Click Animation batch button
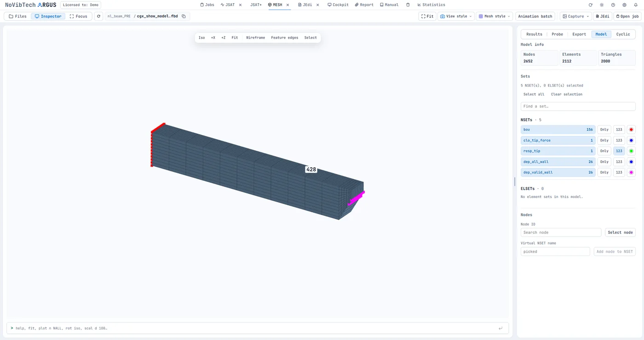The height and width of the screenshot is (340, 644). pyautogui.click(x=535, y=16)
